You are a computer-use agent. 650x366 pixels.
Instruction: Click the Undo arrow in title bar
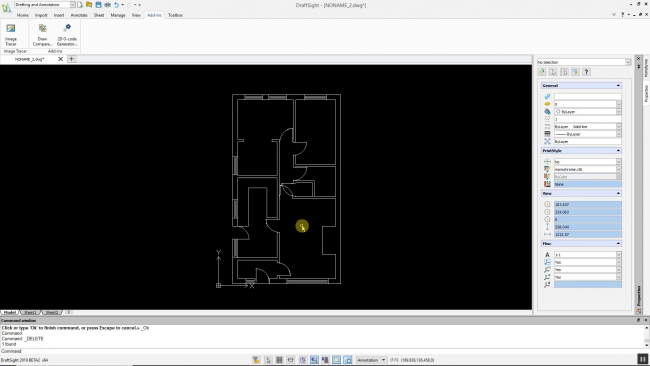click(116, 5)
